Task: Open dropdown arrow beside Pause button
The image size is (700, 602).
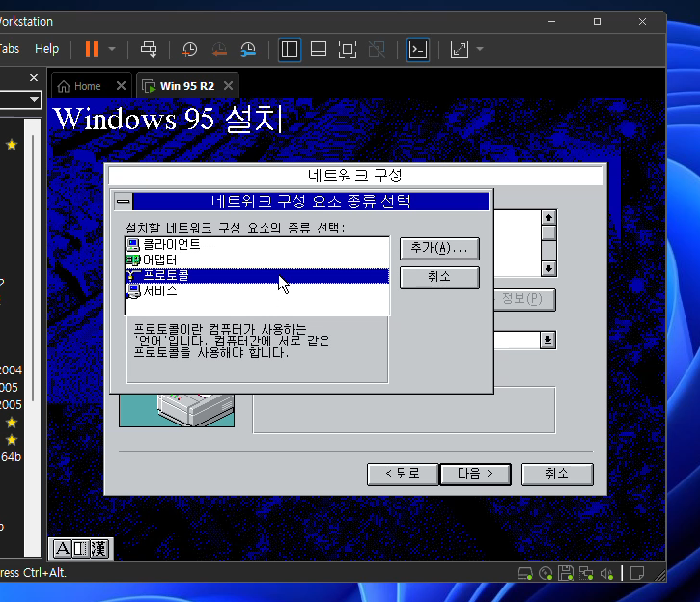Action: pyautogui.click(x=112, y=49)
